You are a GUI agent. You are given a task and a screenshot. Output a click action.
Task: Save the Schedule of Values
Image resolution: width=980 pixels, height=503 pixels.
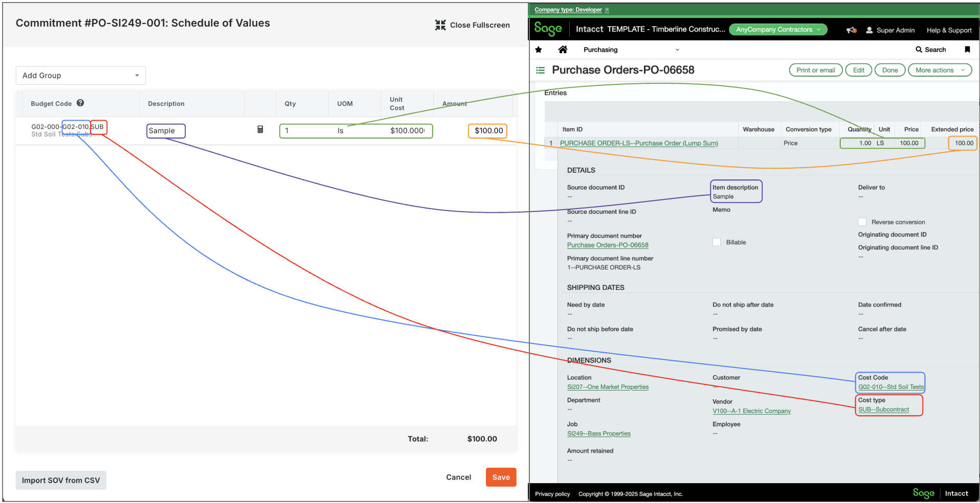point(501,477)
